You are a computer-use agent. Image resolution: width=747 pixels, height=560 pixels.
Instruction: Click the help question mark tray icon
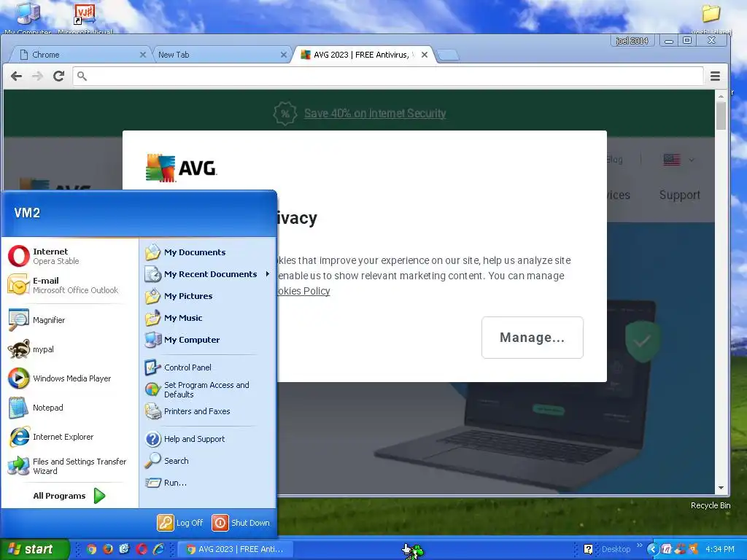(x=588, y=550)
